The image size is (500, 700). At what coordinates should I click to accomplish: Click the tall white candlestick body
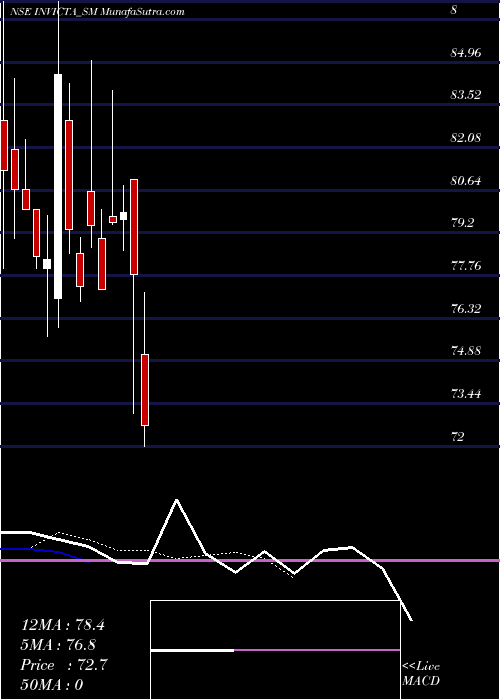(58, 186)
